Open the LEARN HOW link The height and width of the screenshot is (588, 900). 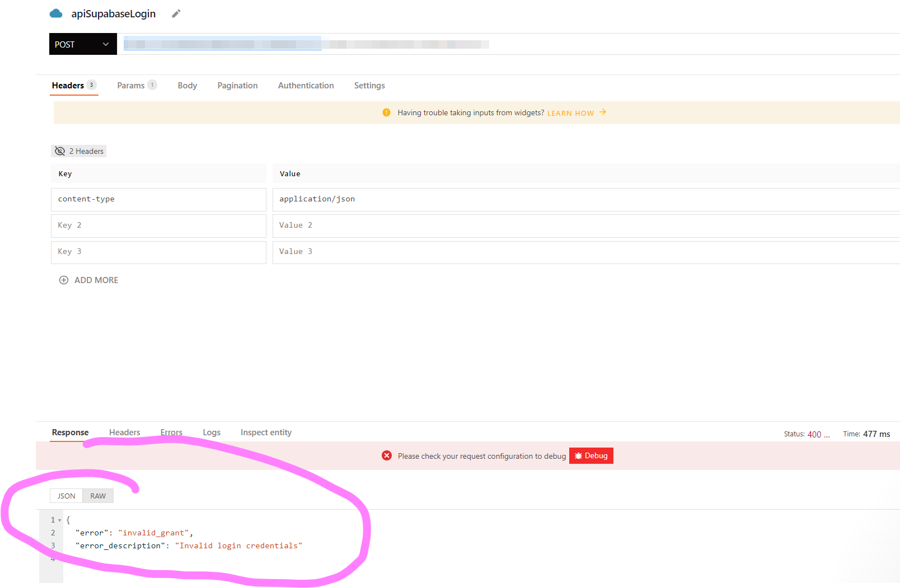[570, 112]
